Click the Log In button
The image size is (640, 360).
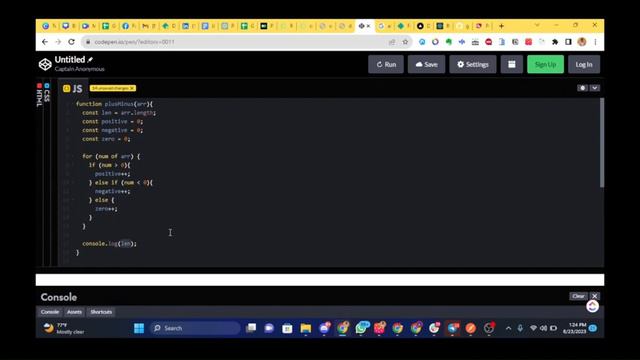coord(584,64)
